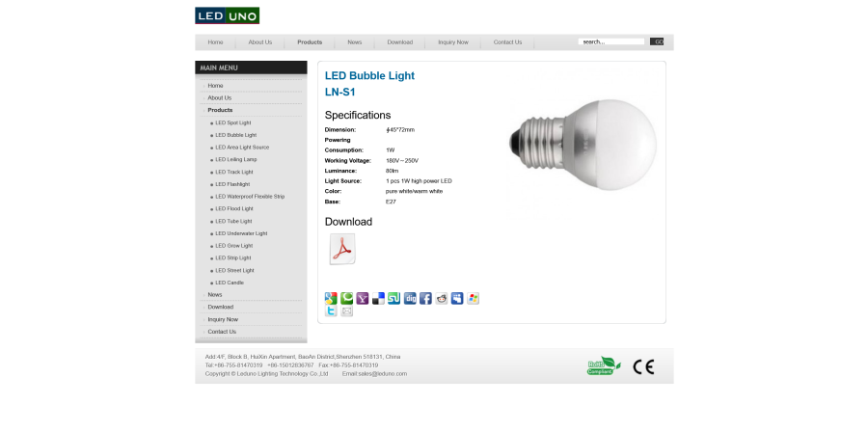Open LED Waterproof Flexible Strip category
Screen dimensions: 868x432
250,197
